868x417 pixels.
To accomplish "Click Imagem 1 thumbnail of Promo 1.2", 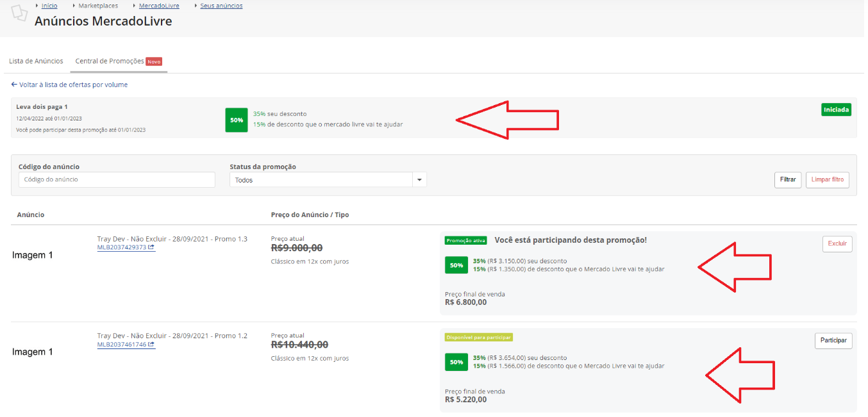I will pos(33,352).
